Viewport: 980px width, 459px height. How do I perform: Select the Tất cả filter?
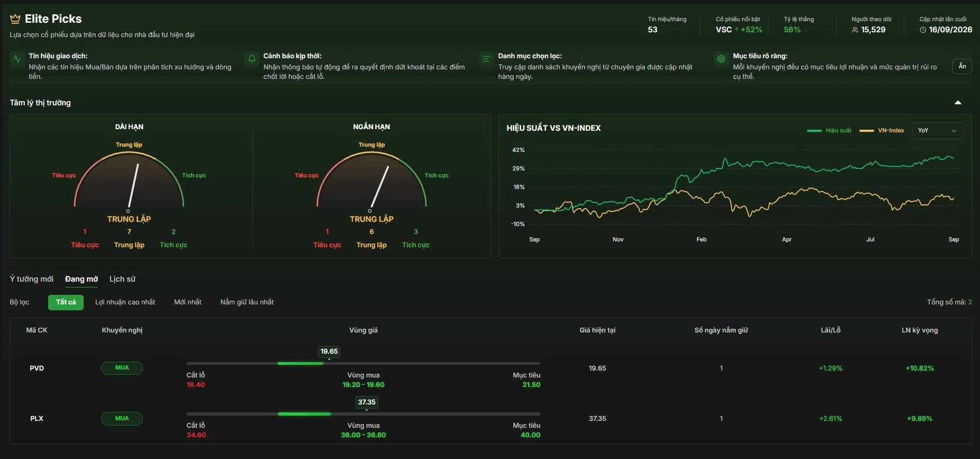pyautogui.click(x=66, y=302)
